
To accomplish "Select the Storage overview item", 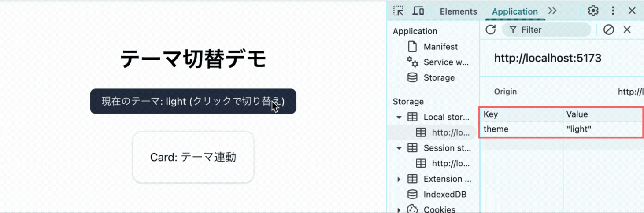I will pyautogui.click(x=438, y=77).
